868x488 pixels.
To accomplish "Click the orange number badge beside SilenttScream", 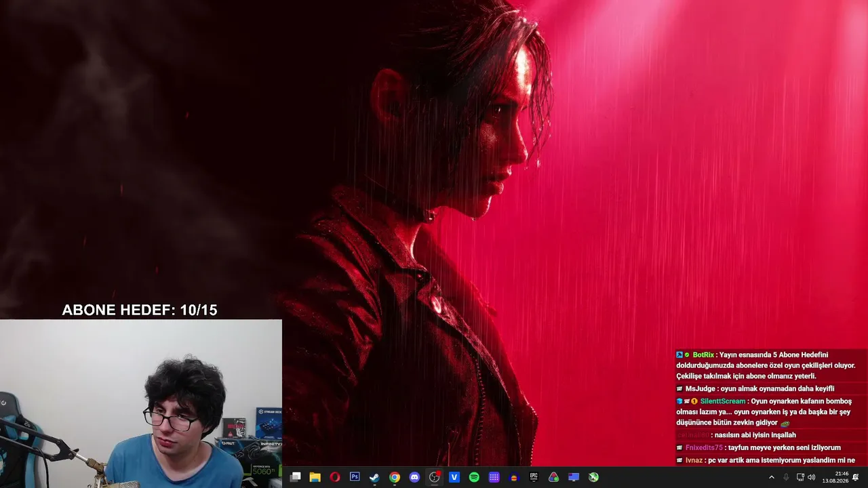I will (x=694, y=401).
